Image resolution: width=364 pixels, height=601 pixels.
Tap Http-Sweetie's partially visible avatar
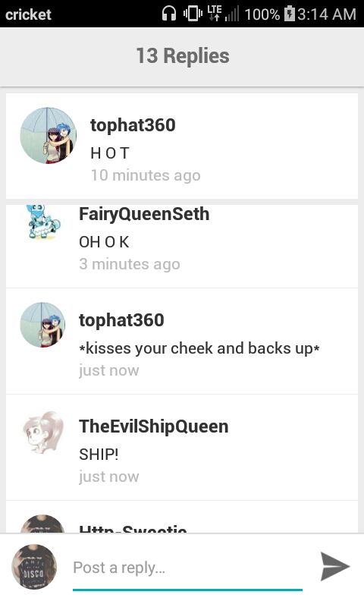(42, 524)
